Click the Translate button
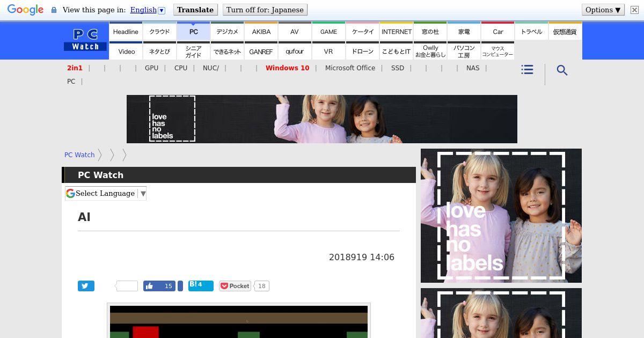Viewport: 644px width, 338px height. (195, 10)
